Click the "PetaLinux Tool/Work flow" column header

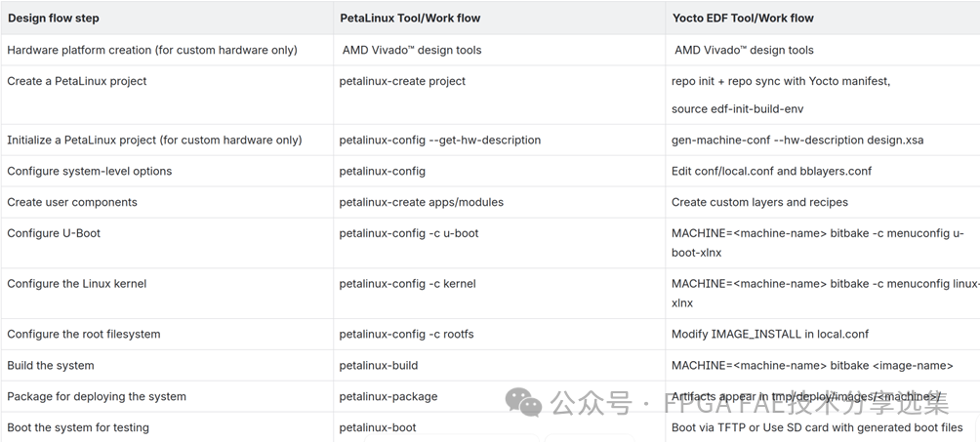410,18
